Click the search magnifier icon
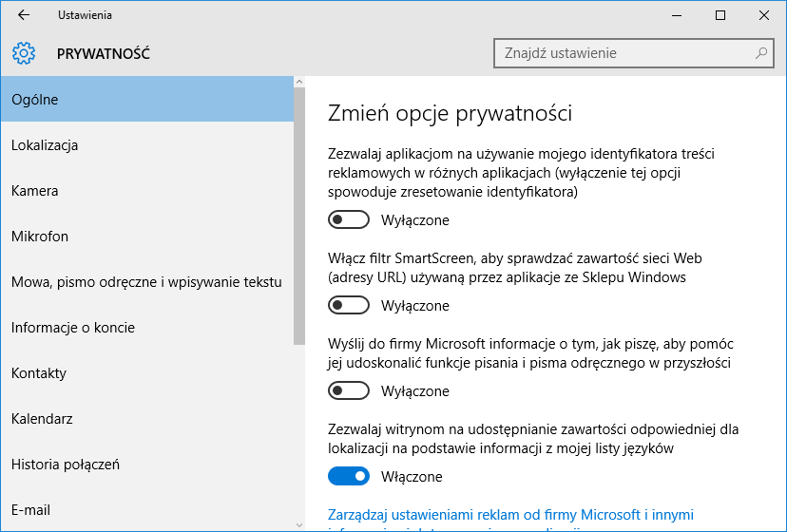This screenshot has width=787, height=532. click(x=761, y=52)
